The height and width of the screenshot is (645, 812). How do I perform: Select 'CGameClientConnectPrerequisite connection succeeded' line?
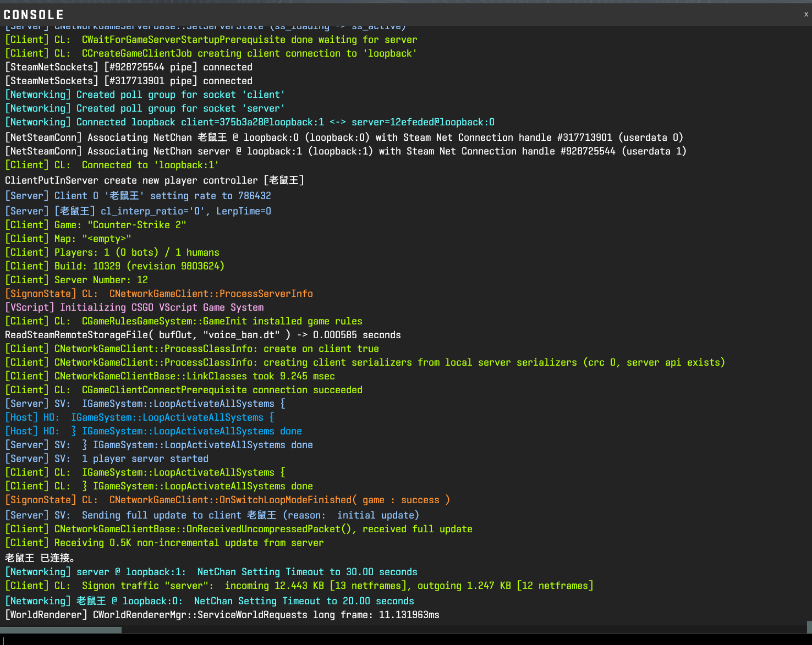pos(184,390)
